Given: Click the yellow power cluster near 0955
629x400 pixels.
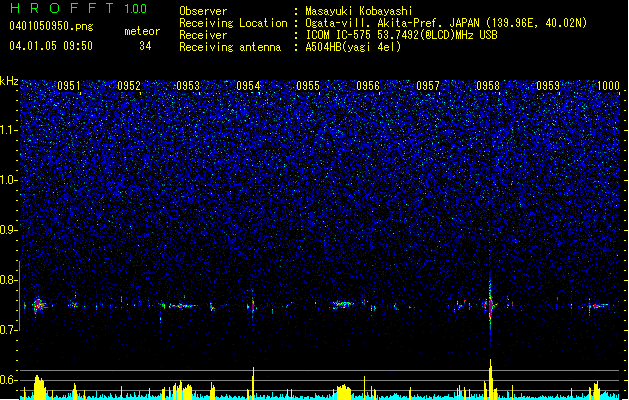Looking at the screenshot, I should [x=344, y=392].
